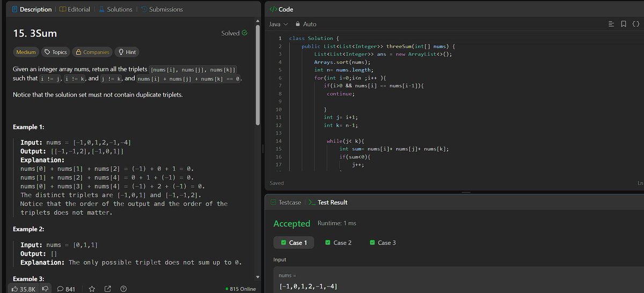Click the green Solved checkmark
The image size is (644, 293).
(x=245, y=33)
